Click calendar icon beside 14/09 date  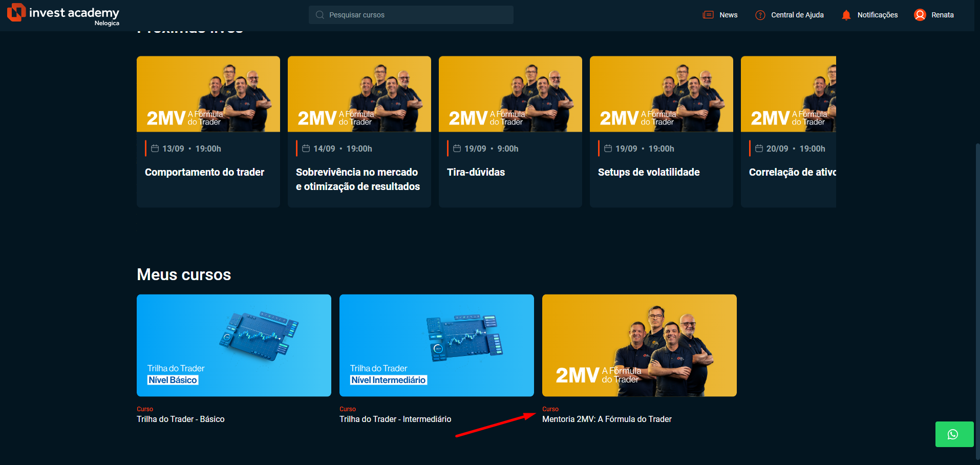[x=306, y=149]
